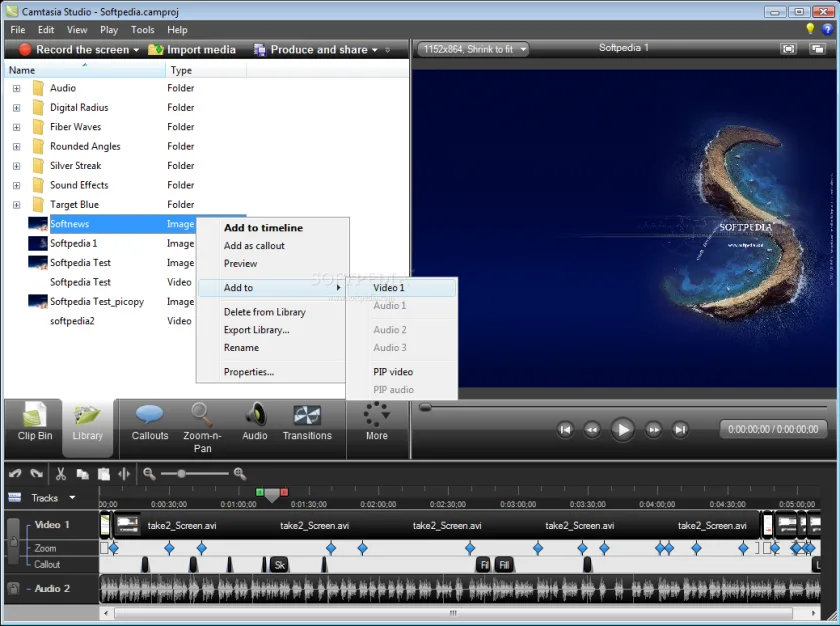Open the Clip Bin panel
This screenshot has width=840, height=626.
(x=34, y=423)
